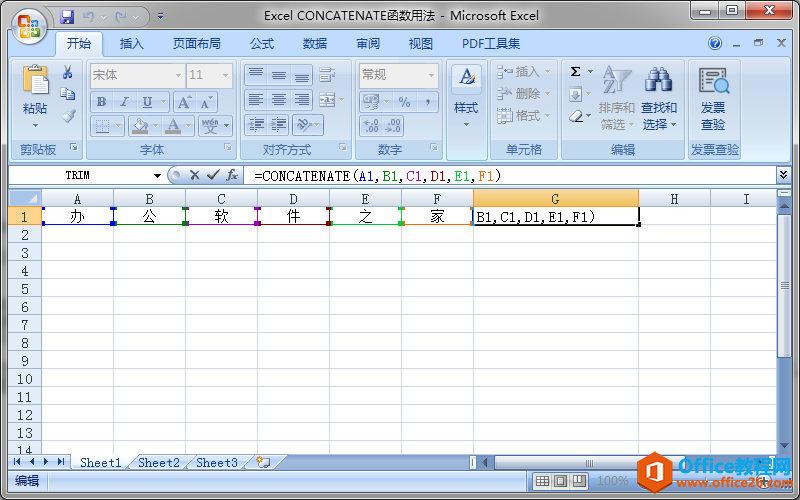Screen dimensions: 800x500
Task: Cancel formula entry with X
Action: pos(194,176)
